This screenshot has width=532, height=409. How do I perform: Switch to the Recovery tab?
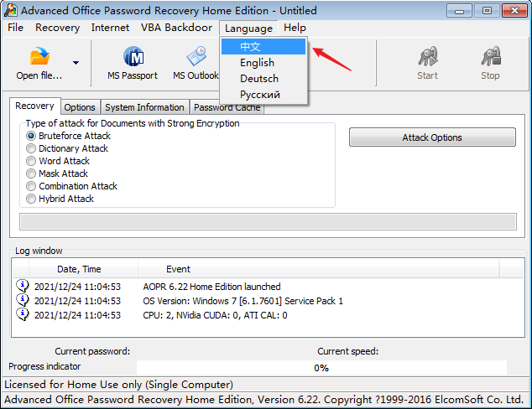(35, 106)
